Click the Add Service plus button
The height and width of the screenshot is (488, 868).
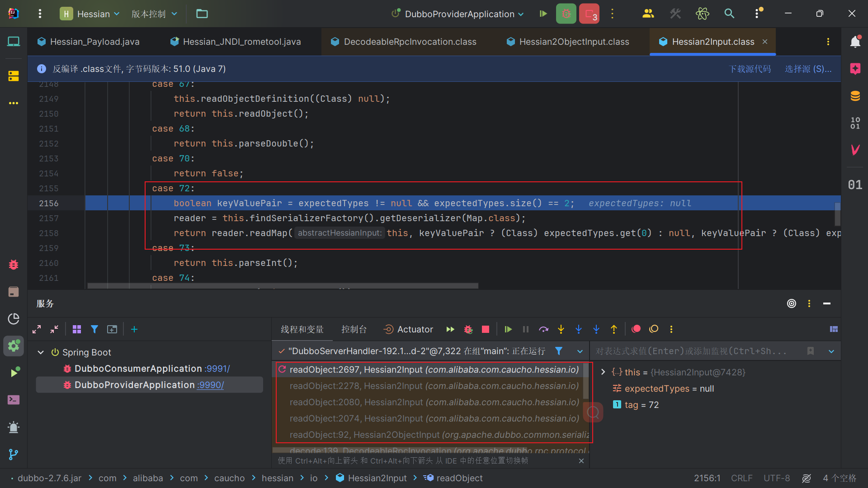134,329
